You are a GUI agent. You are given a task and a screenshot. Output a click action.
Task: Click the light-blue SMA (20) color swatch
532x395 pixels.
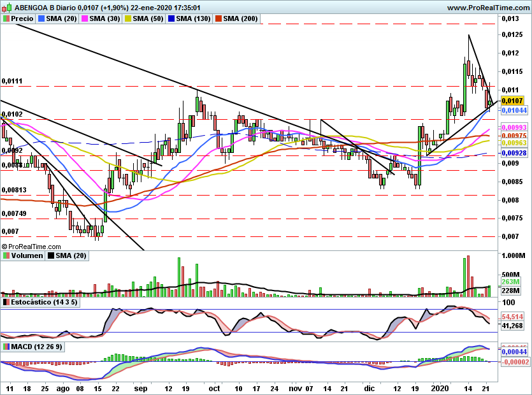tap(42, 18)
